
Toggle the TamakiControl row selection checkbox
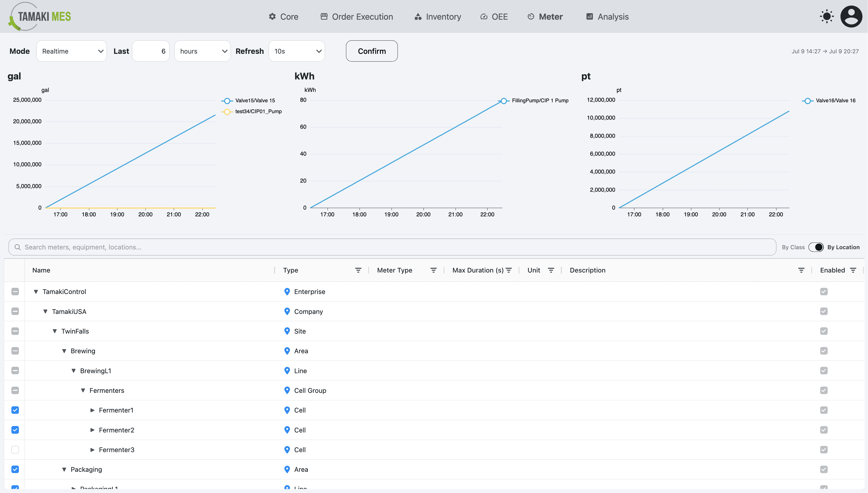pyautogui.click(x=15, y=292)
